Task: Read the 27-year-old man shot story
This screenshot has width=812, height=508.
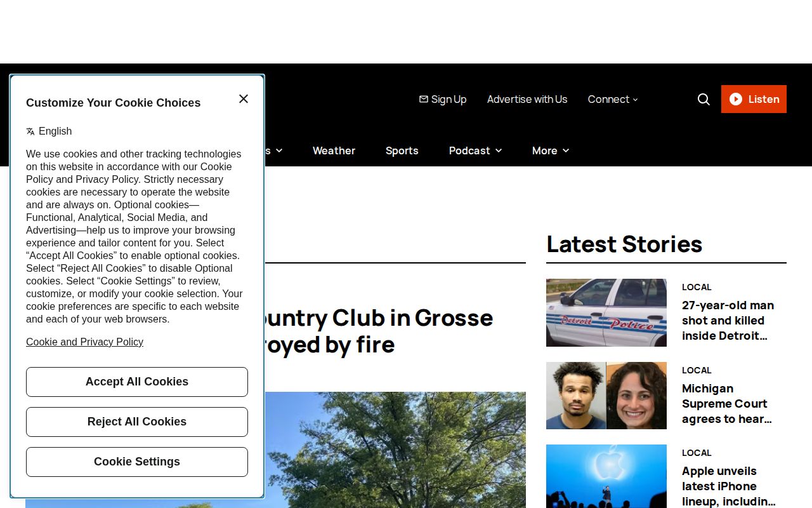Action: pos(728,321)
